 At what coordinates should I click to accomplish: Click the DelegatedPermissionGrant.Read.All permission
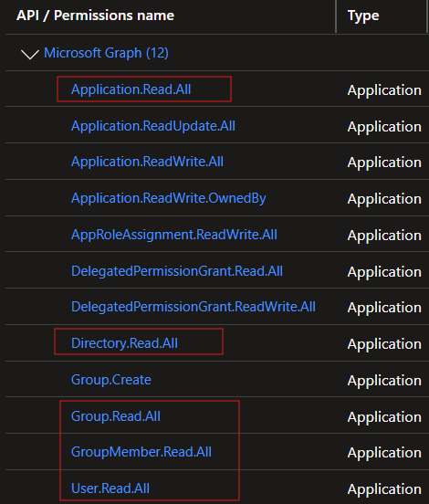177,271
